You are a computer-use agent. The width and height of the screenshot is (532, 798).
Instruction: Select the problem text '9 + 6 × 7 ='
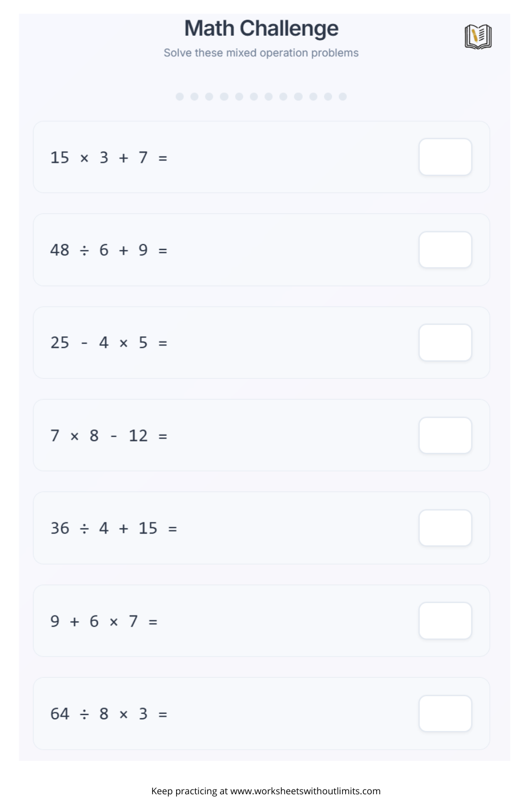point(104,621)
